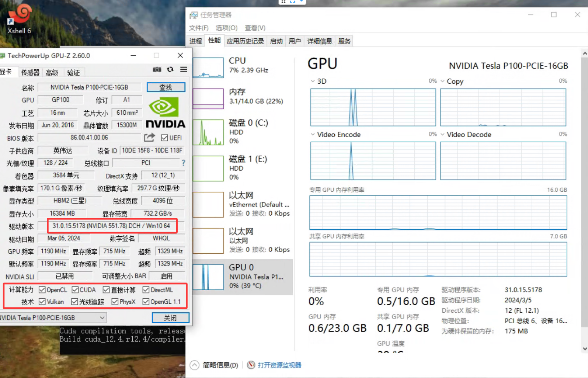
Task: Click the refresh readings icon in GPU-Z
Action: pos(170,70)
